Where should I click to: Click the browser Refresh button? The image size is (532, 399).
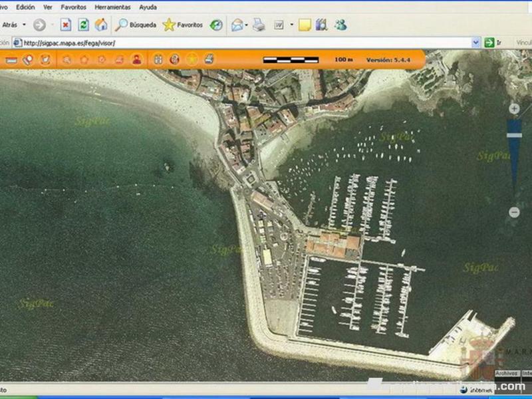point(83,25)
